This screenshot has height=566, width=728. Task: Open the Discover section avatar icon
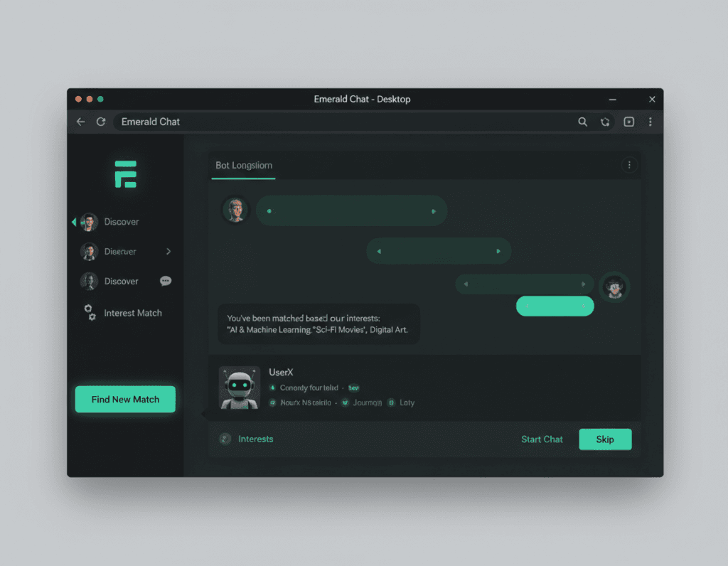88,221
